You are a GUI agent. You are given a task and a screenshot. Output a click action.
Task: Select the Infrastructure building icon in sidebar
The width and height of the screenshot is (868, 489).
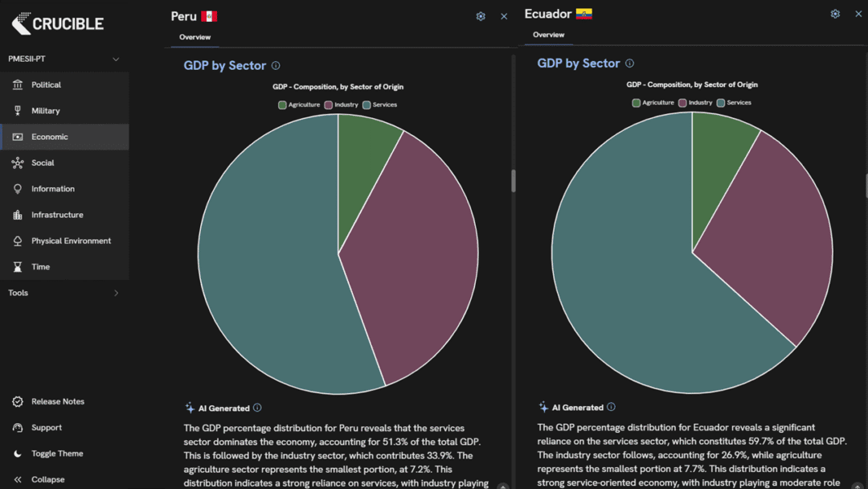click(x=18, y=215)
